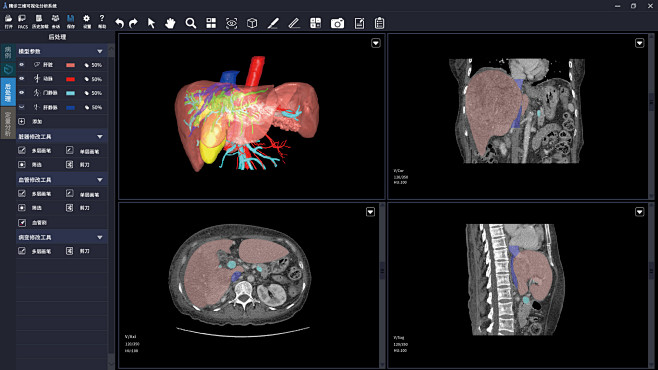Toggle visibility of the portal vein (门静脉) model
The height and width of the screenshot is (370, 658).
click(22, 93)
